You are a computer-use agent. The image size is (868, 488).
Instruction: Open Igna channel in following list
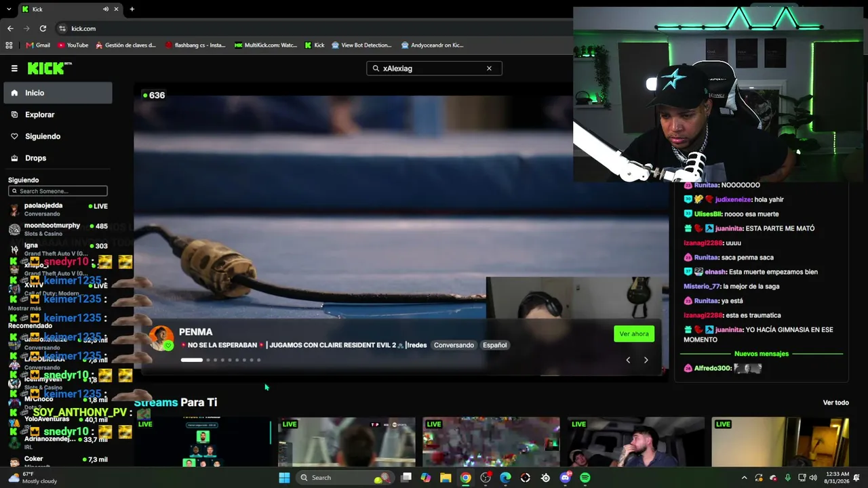pos(58,249)
